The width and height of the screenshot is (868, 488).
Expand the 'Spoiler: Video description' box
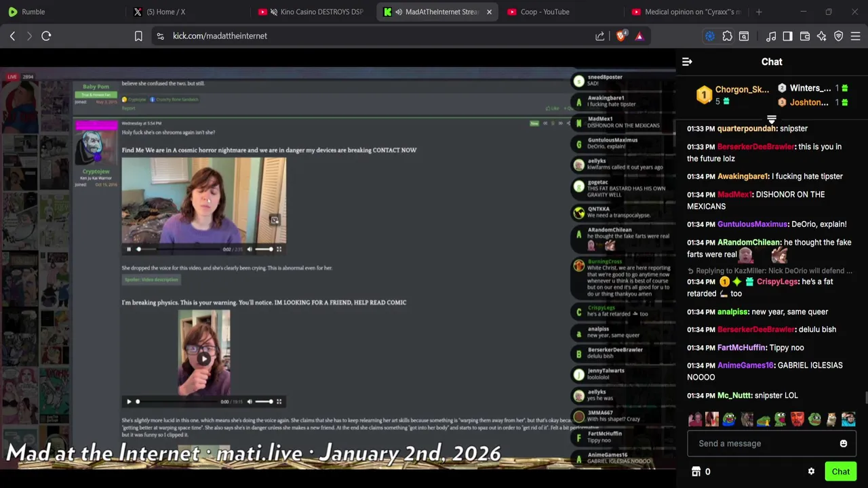click(151, 280)
